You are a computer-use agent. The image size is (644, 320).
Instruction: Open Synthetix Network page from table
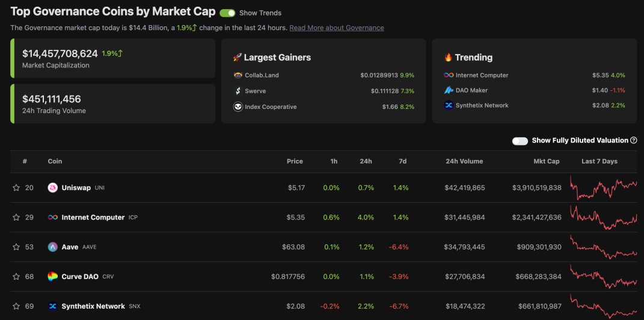(93, 306)
